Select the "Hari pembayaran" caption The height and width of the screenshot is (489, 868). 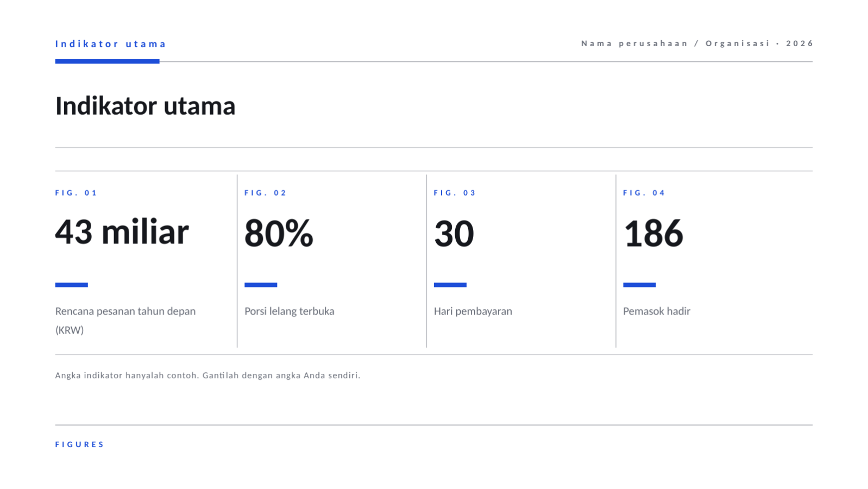[x=473, y=311]
